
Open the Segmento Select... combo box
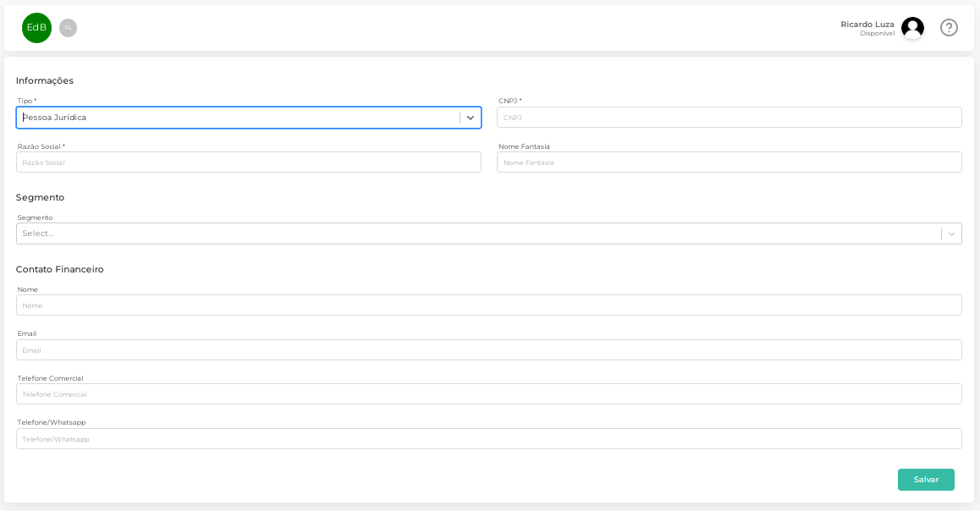pos(474,234)
